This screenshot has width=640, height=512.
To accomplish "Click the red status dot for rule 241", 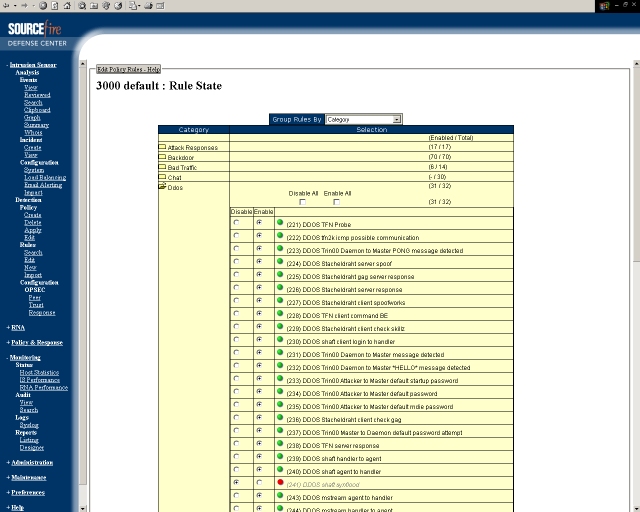I will point(280,483).
